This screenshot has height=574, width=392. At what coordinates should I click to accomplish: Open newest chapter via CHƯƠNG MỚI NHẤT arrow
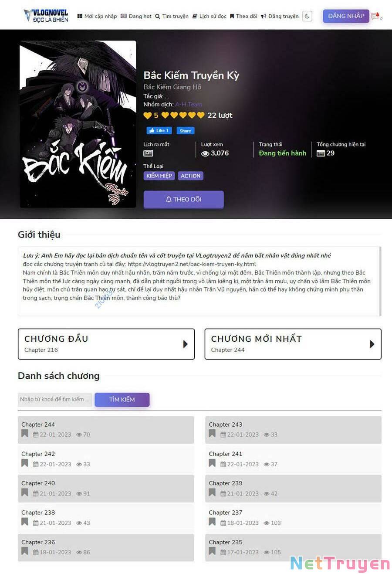tap(372, 344)
